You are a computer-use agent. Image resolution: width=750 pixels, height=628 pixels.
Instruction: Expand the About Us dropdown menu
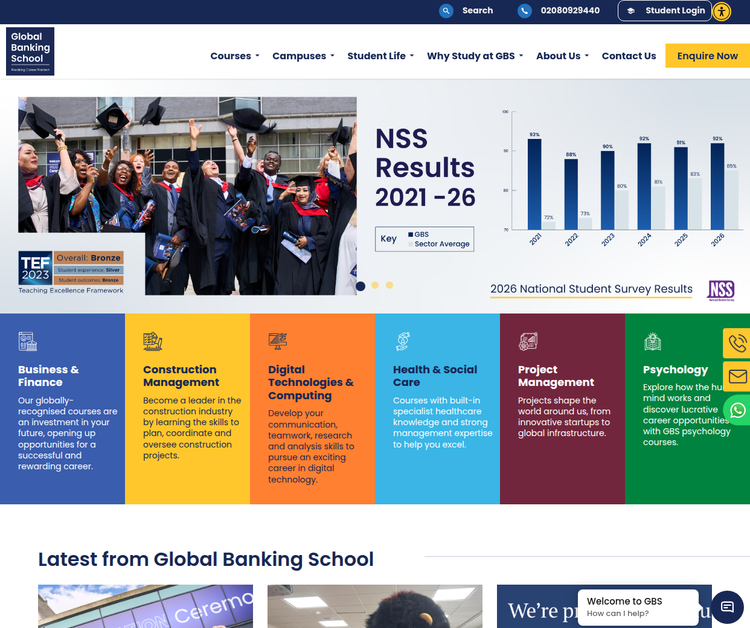pyautogui.click(x=562, y=56)
